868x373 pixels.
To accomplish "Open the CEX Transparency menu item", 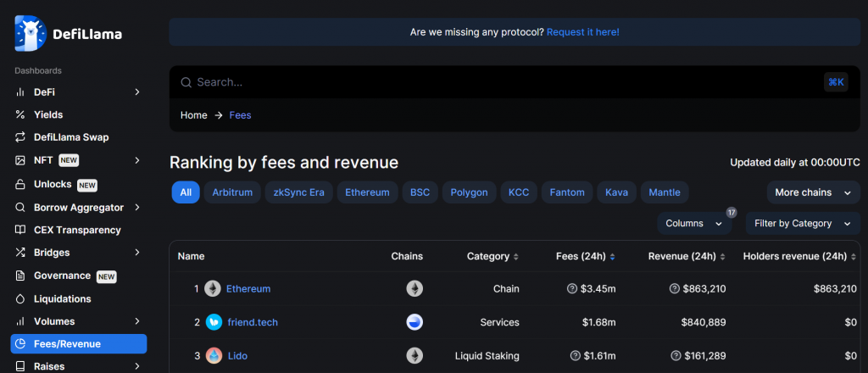I will [79, 230].
